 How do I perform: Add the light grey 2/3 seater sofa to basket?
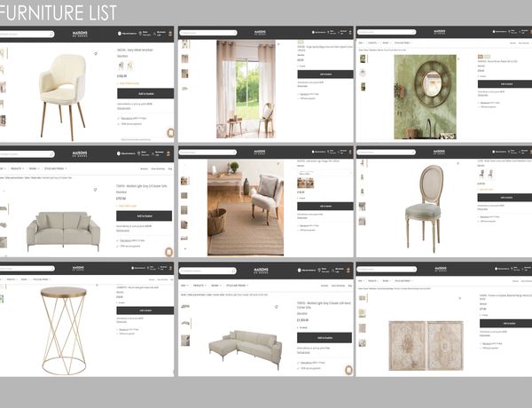click(145, 216)
